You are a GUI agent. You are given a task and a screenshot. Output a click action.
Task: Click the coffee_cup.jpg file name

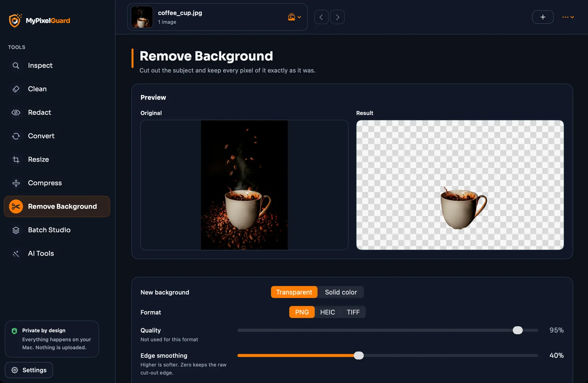(x=180, y=13)
